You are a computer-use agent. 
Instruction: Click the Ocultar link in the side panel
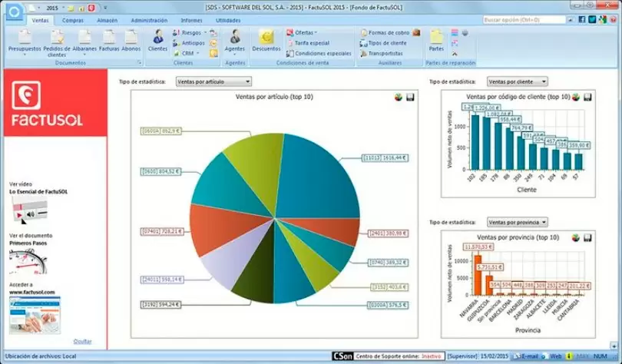pyautogui.click(x=82, y=342)
